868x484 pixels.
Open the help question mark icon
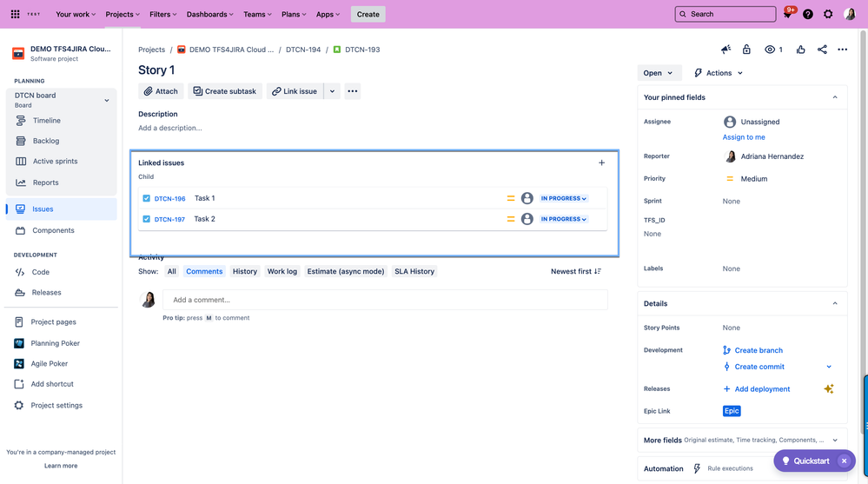[808, 14]
